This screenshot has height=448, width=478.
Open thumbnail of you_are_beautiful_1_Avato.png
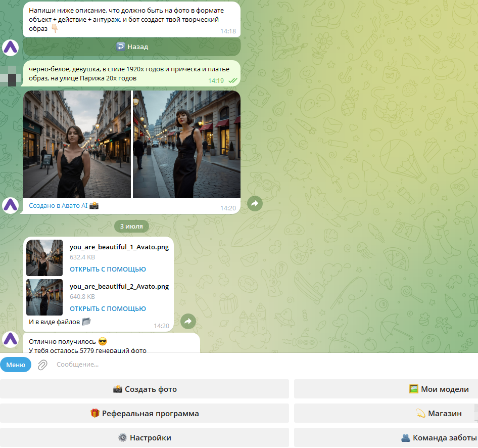click(x=44, y=258)
